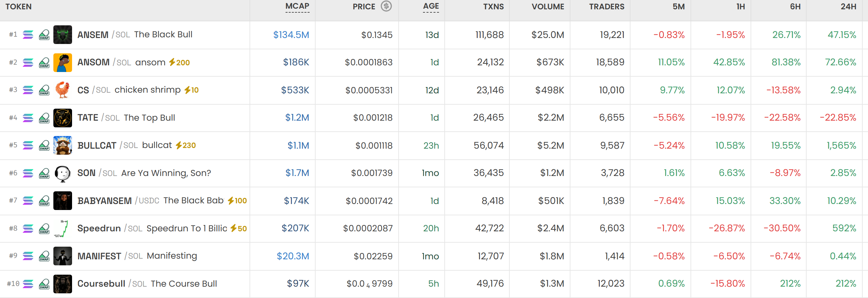Sort by 5M change column header

[678, 7]
